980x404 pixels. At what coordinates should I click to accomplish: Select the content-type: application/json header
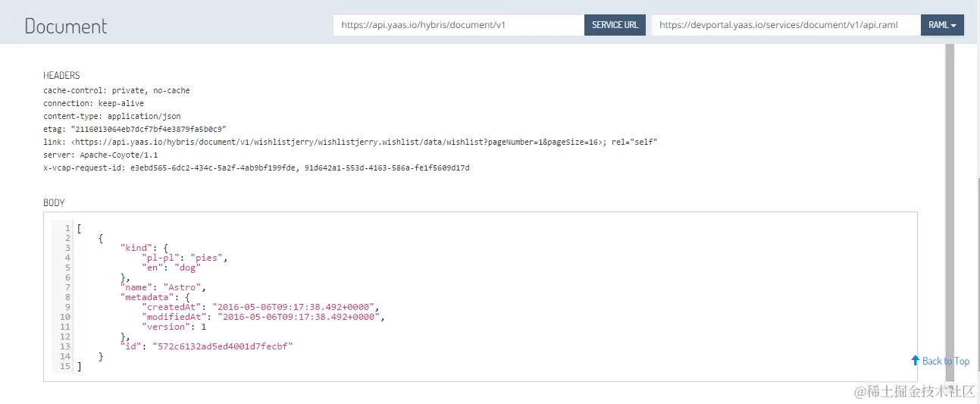point(112,116)
